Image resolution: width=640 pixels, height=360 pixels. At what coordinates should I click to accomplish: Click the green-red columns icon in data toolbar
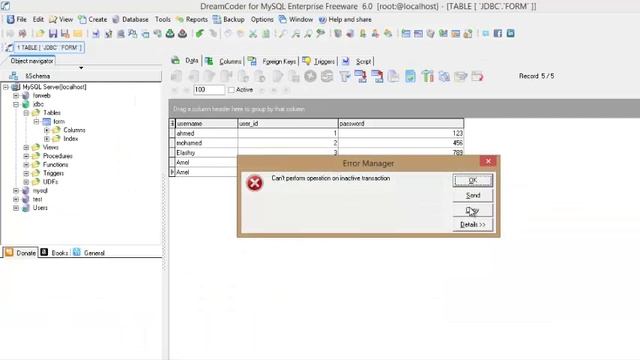[427, 76]
